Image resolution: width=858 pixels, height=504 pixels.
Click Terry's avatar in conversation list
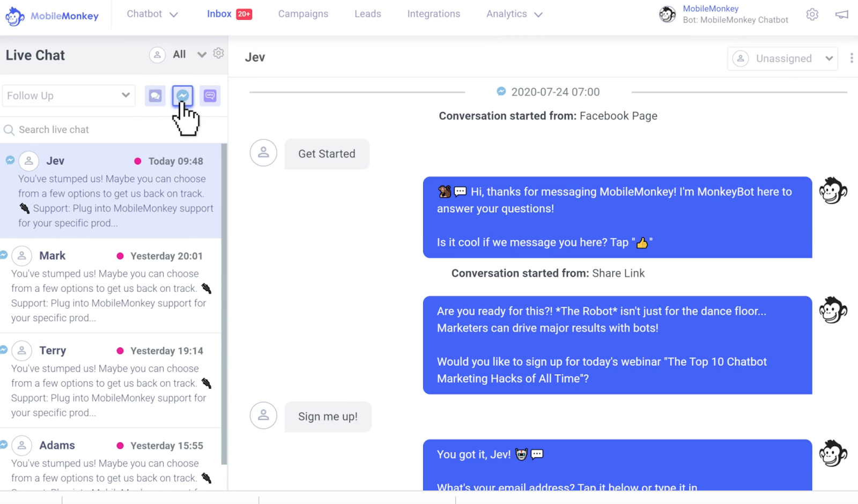click(x=22, y=351)
